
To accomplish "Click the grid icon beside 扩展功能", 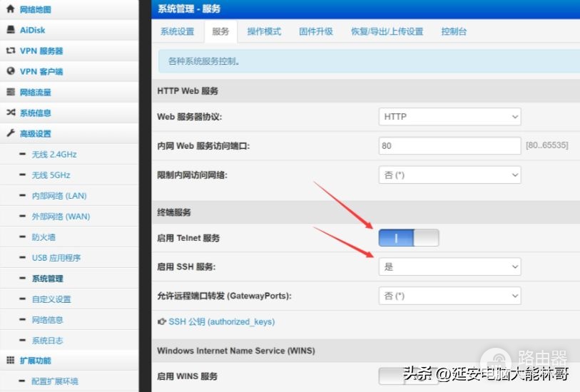I will 11,360.
